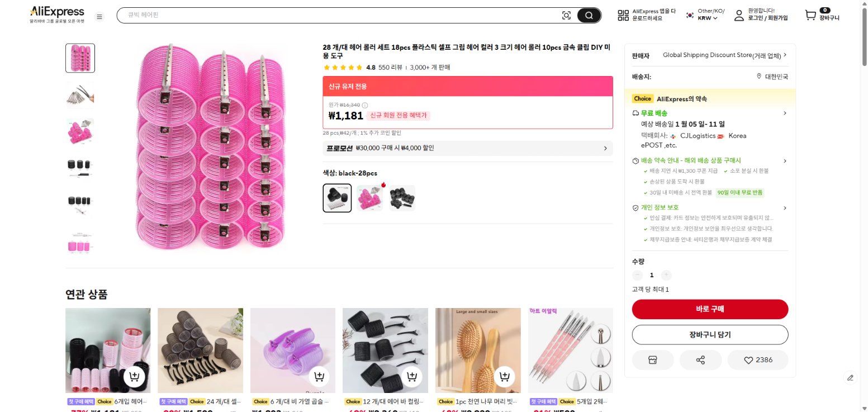Click the account person icon for 로그인
Screen dimensions: 868x412
pos(738,15)
